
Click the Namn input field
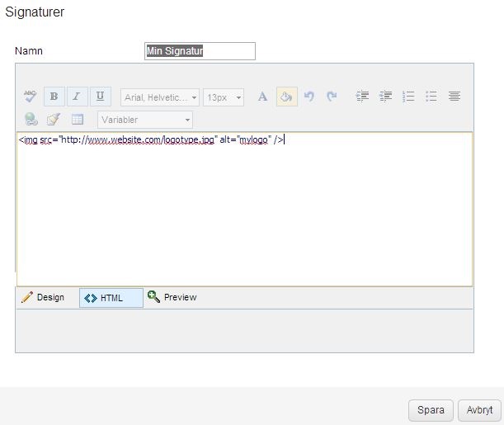point(200,51)
